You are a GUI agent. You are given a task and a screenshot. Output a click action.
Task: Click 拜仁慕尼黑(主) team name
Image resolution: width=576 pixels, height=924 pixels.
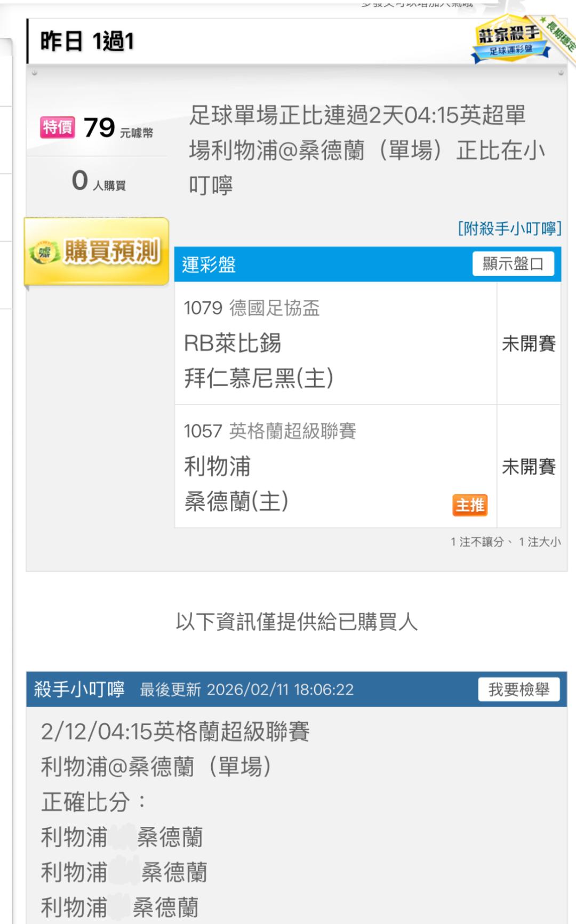tap(259, 379)
